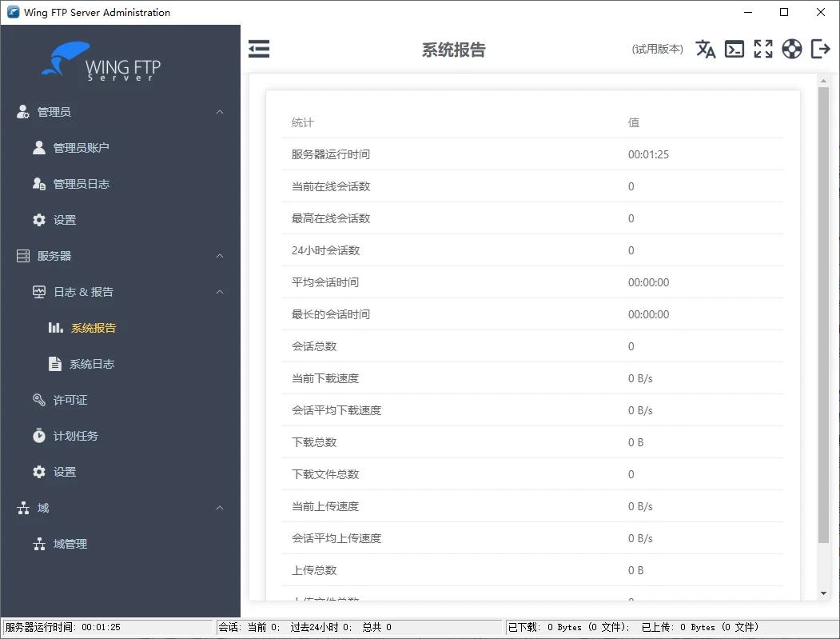Collapse the 管理员 section chevron
Screen dimensions: 840x639
[220, 111]
